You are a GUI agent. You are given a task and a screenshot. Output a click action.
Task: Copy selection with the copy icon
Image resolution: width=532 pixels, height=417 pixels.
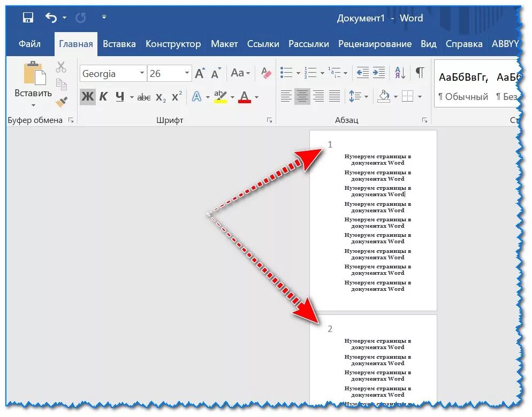pyautogui.click(x=62, y=84)
